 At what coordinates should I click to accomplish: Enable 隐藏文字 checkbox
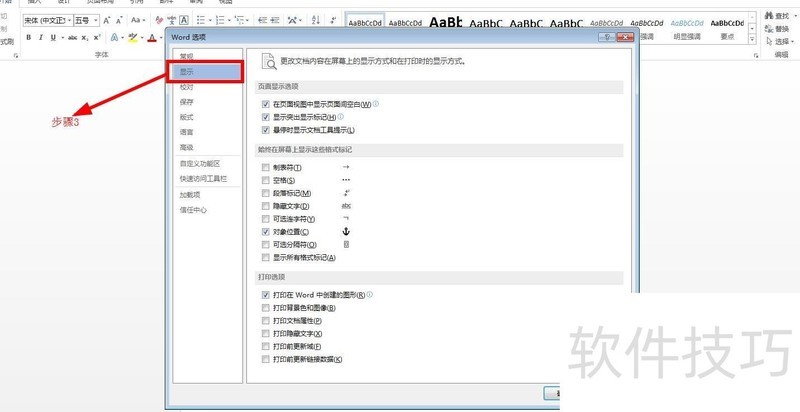pos(265,206)
